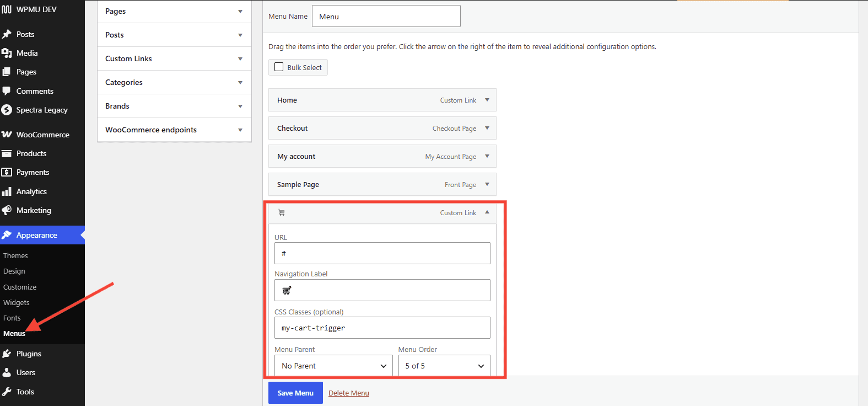Click the WPMU DEV logo icon
Image resolution: width=868 pixels, height=406 pixels.
click(x=7, y=9)
